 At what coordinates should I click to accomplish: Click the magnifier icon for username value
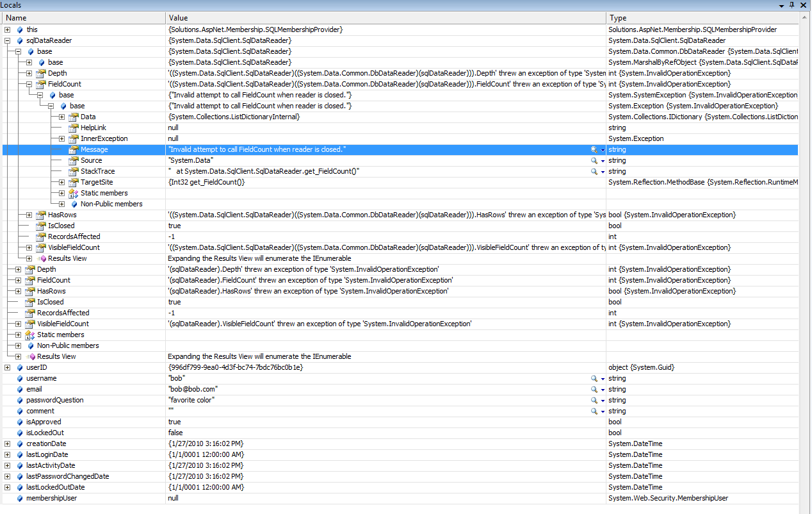(x=594, y=378)
